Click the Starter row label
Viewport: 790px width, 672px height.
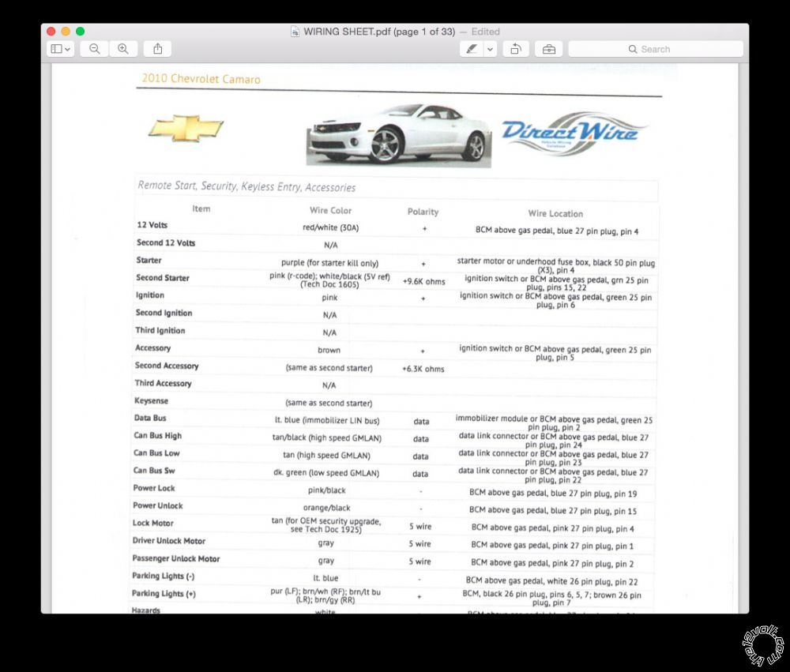tap(149, 261)
